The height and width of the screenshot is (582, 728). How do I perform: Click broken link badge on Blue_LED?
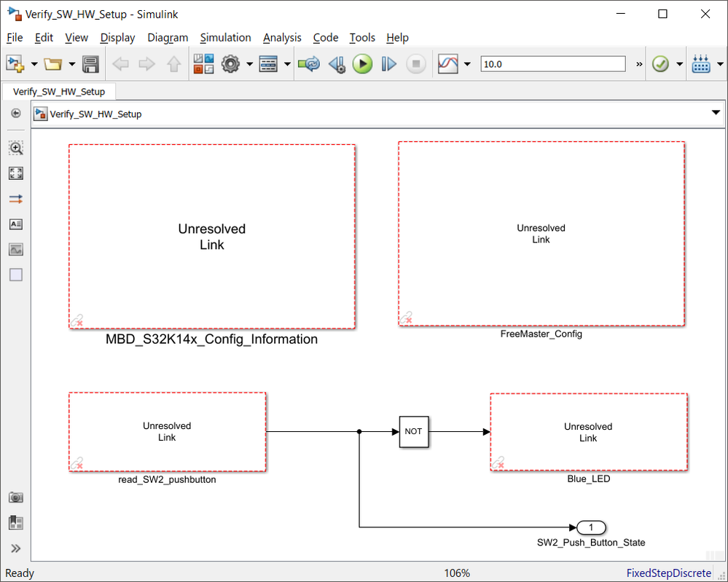tap(498, 463)
